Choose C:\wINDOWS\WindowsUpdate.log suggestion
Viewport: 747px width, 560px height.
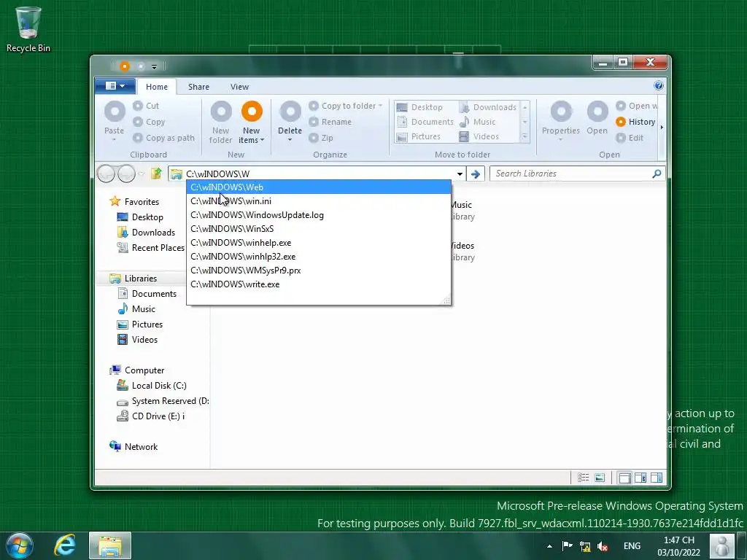pyautogui.click(x=319, y=215)
